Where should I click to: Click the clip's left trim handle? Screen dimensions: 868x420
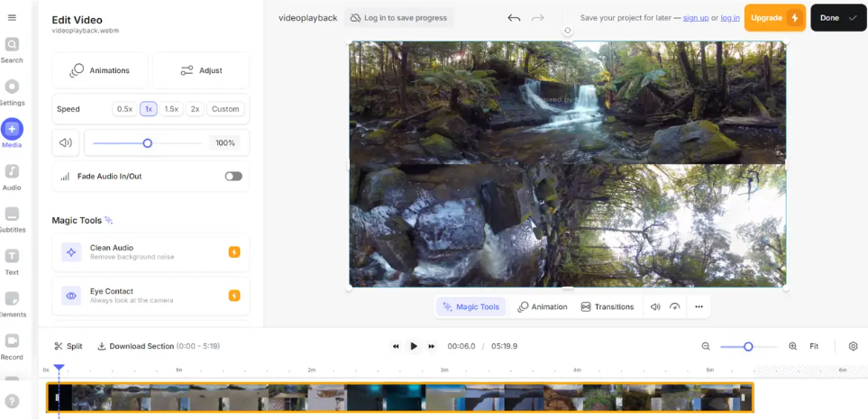57,397
